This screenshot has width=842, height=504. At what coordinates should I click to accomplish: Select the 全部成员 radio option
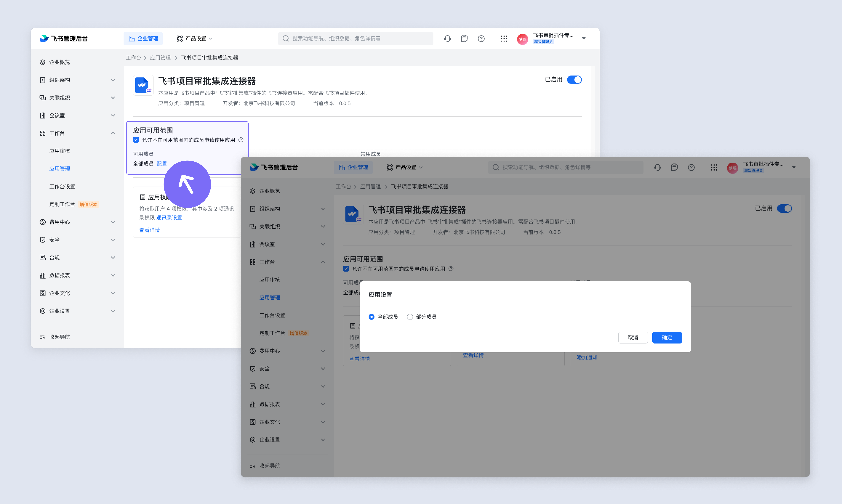pyautogui.click(x=371, y=317)
